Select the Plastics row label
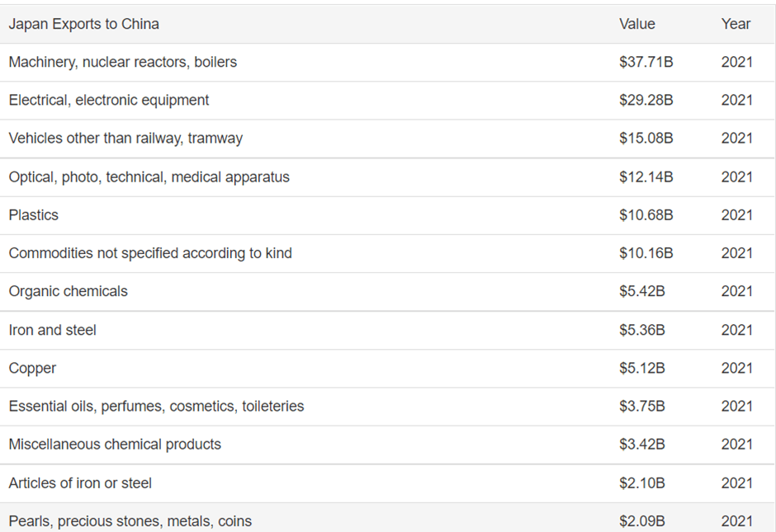The height and width of the screenshot is (532, 776). click(x=34, y=214)
